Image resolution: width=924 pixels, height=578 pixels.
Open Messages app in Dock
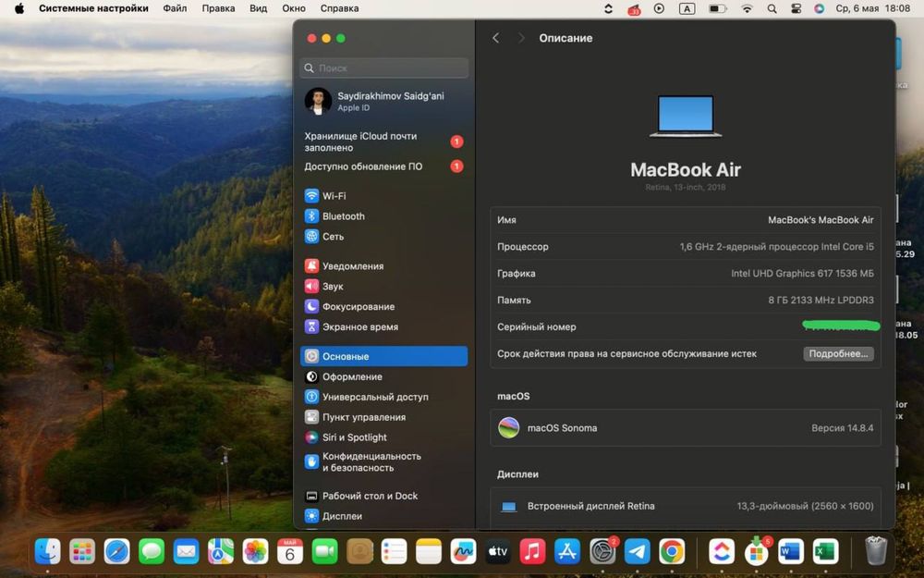[152, 552]
